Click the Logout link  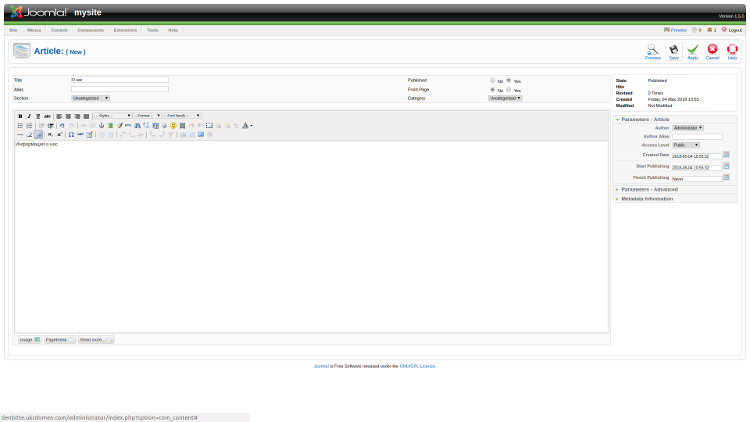pyautogui.click(x=731, y=30)
